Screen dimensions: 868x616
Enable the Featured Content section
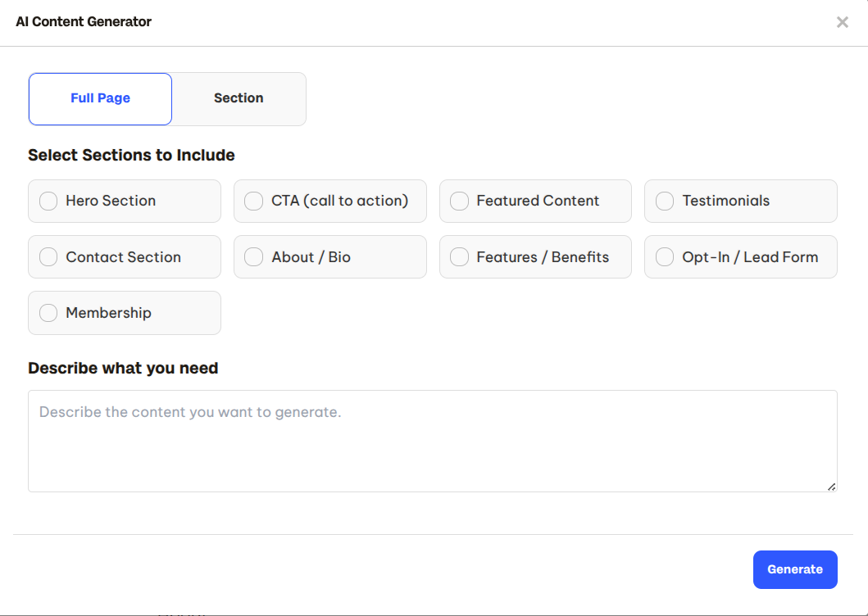(x=459, y=201)
